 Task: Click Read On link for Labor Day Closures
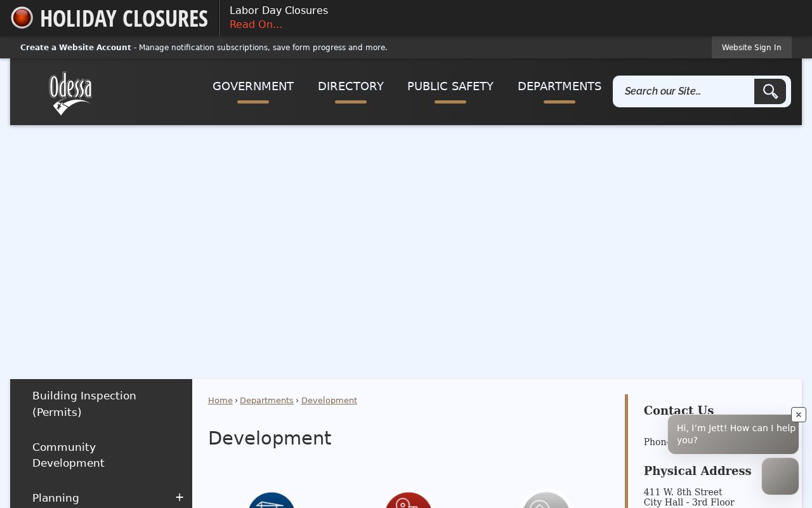(256, 25)
